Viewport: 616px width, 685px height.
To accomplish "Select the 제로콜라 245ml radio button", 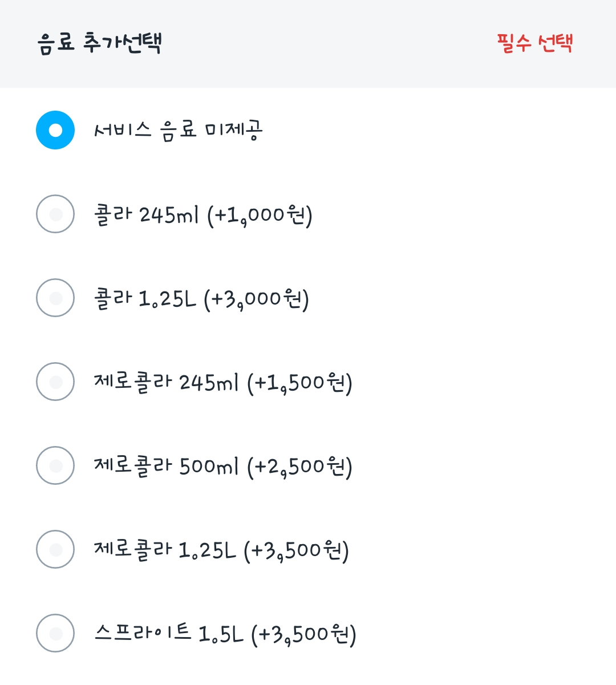I will click(x=55, y=382).
